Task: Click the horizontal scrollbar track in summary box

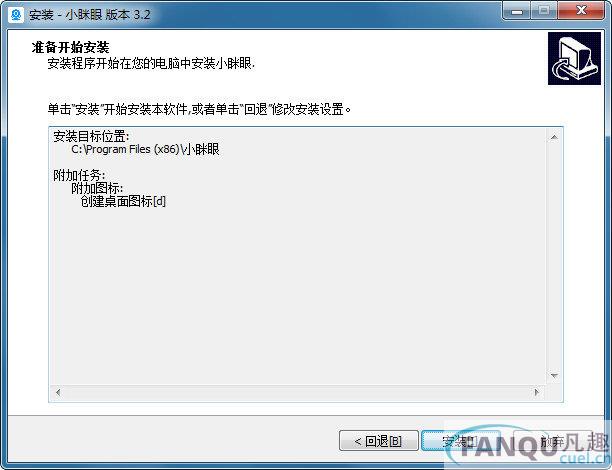Action: click(297, 392)
